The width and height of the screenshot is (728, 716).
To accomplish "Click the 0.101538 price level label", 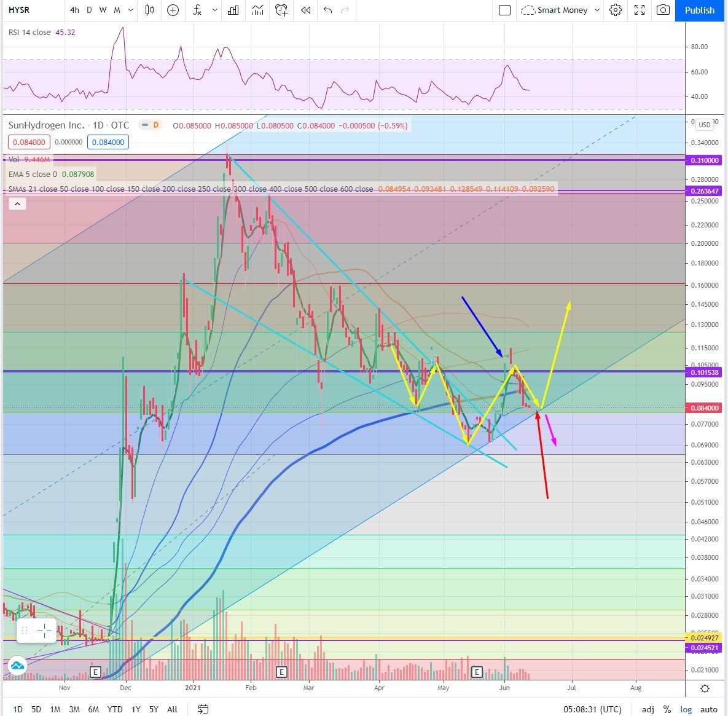I will pos(704,372).
